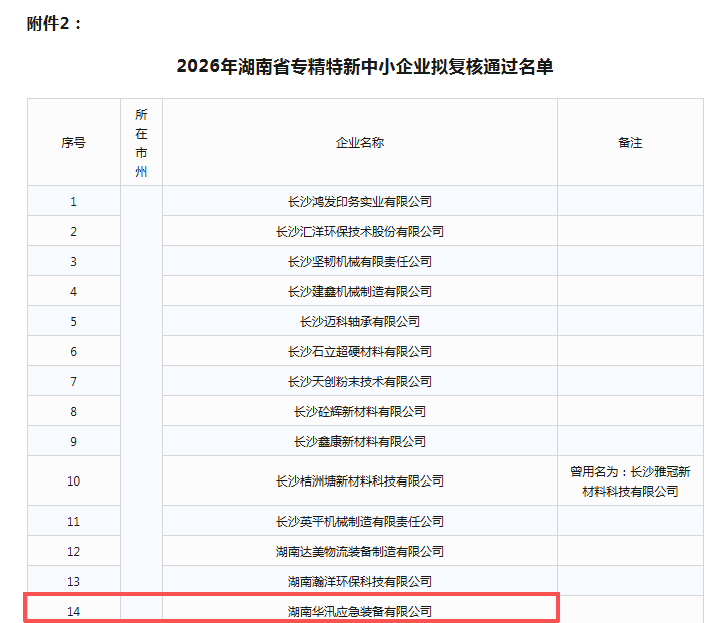Viewport: 707px width, 623px height.
Task: Select company 长沙英平机械制造有限责任公司
Action: pos(360,521)
